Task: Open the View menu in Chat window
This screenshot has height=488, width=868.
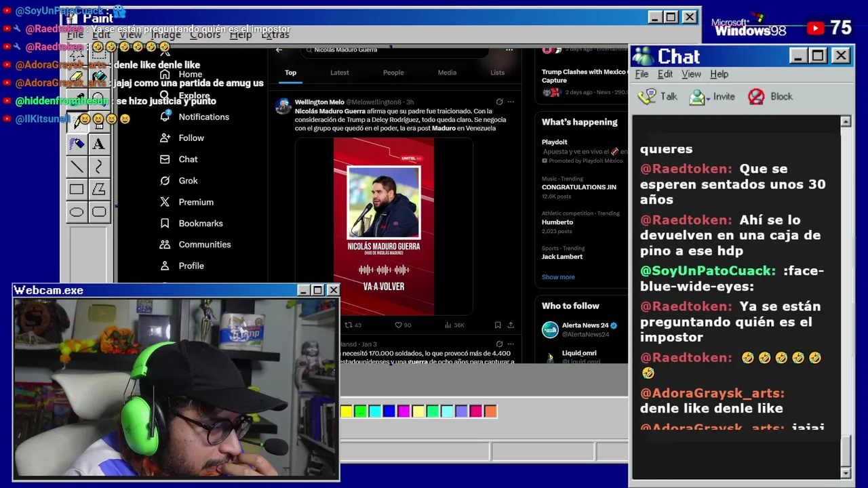Action: click(x=691, y=75)
